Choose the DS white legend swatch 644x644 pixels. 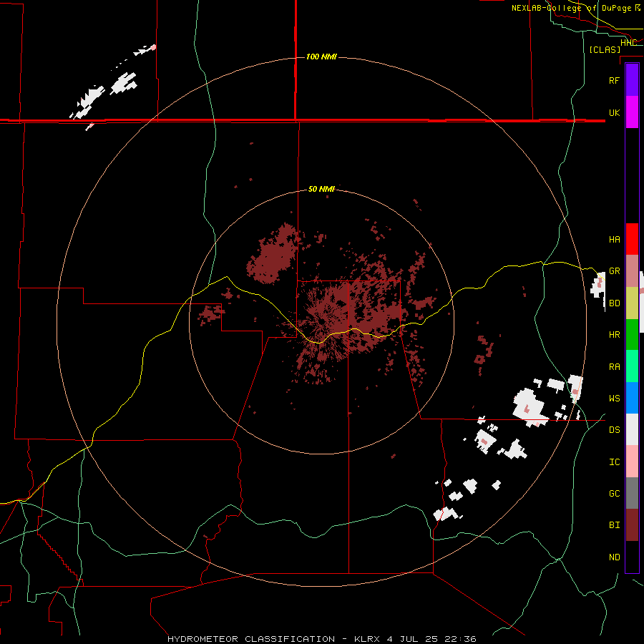tap(632, 429)
